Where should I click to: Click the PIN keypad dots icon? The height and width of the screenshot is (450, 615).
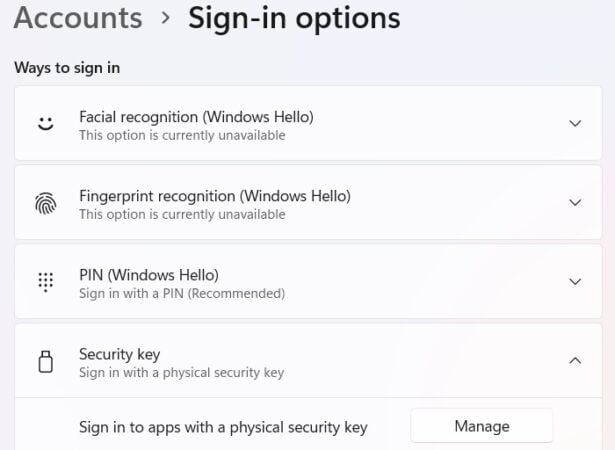pos(45,282)
